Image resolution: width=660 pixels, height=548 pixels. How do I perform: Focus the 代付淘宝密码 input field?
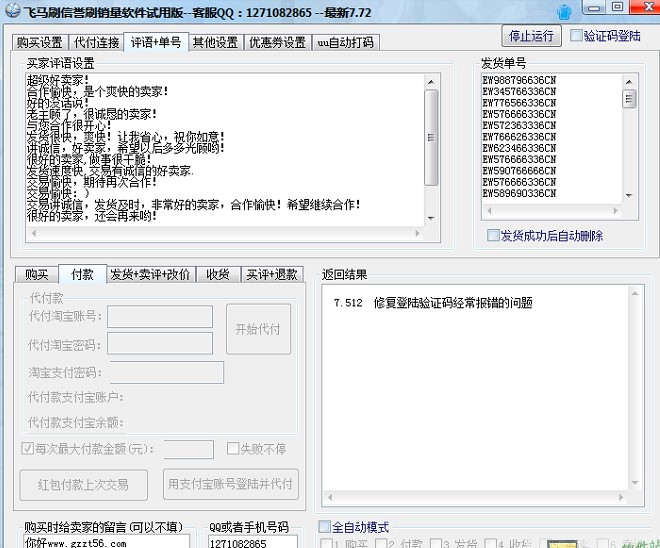(x=160, y=344)
